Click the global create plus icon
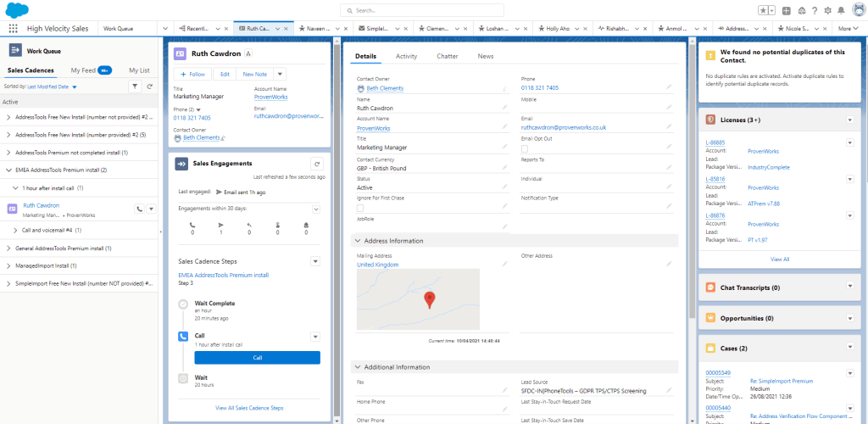Screen dimensions: 868x424 coord(787,10)
